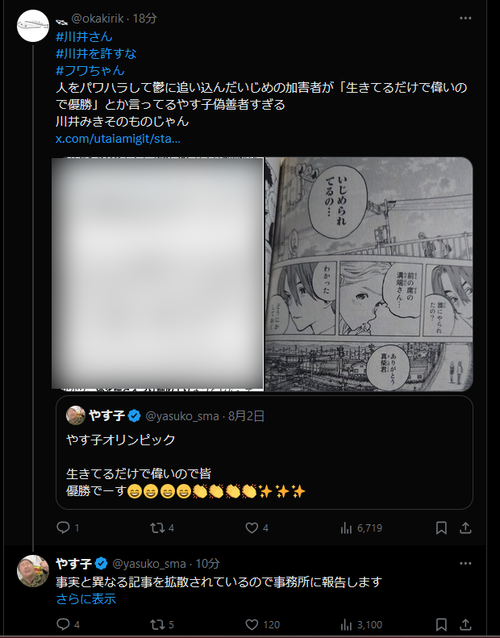Share the やす子 reply post
500x638 pixels.
tap(465, 625)
